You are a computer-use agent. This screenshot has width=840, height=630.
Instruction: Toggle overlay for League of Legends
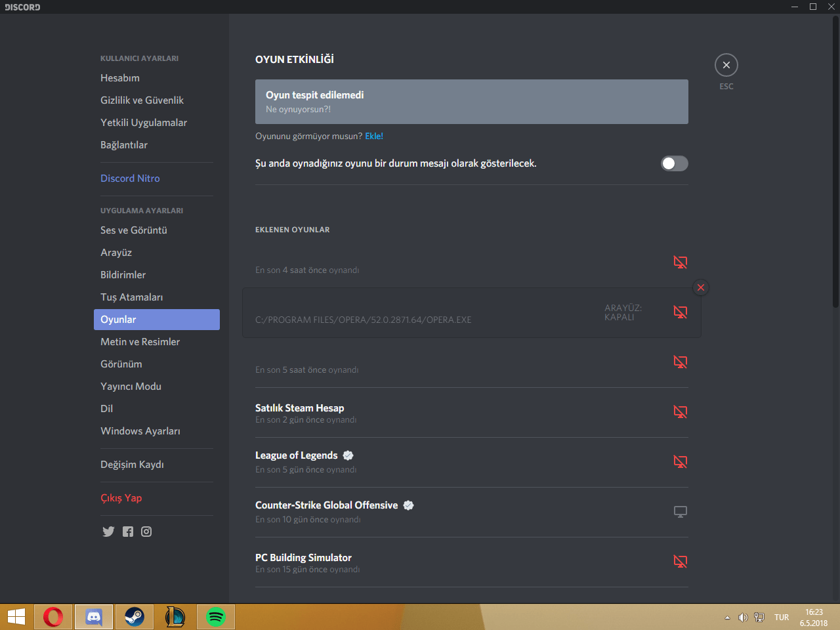(681, 462)
